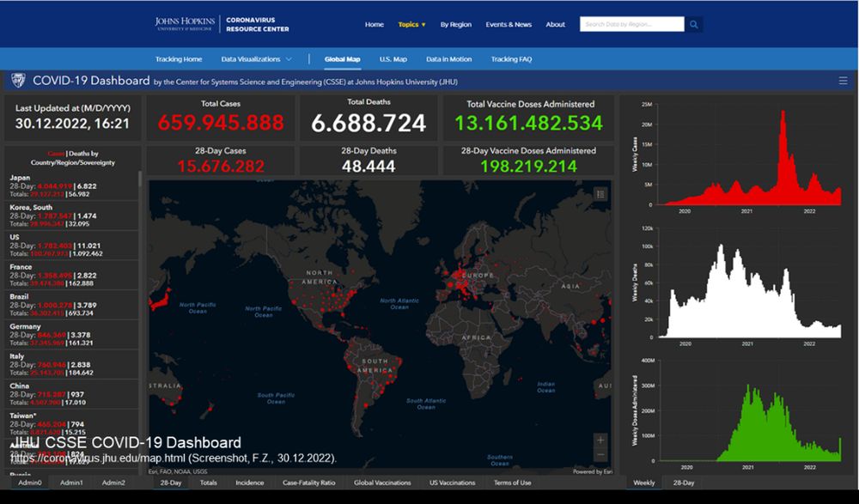Open By Region in top navigation
The width and height of the screenshot is (859, 504).
[x=456, y=25]
